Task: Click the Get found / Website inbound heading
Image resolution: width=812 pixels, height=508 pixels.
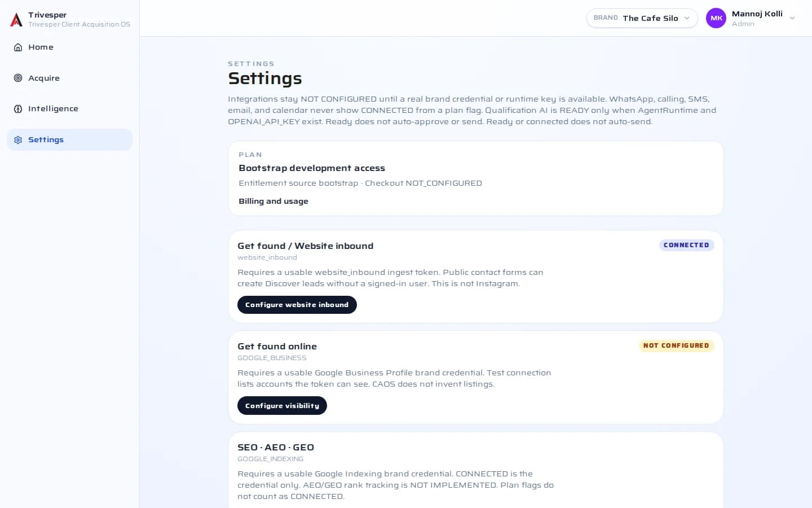Action: point(306,246)
